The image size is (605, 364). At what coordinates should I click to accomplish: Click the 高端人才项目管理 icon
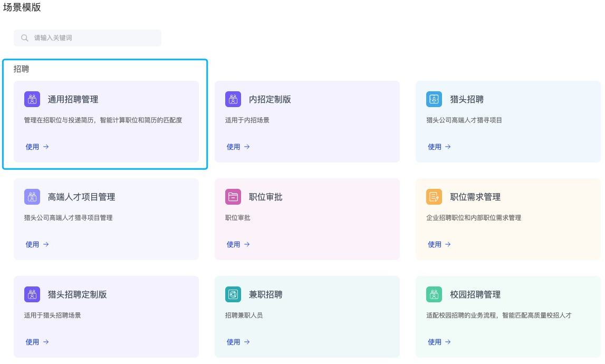32,197
